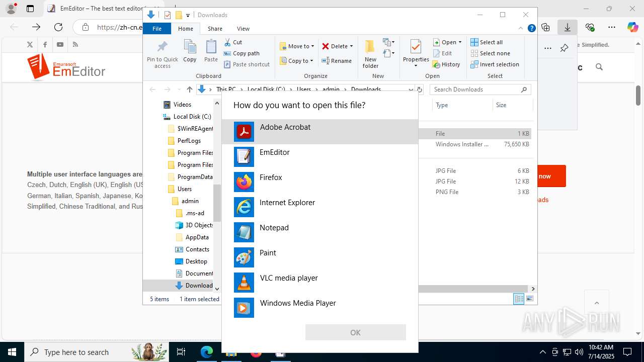Click Invert selection in the ribbon

coord(495,64)
